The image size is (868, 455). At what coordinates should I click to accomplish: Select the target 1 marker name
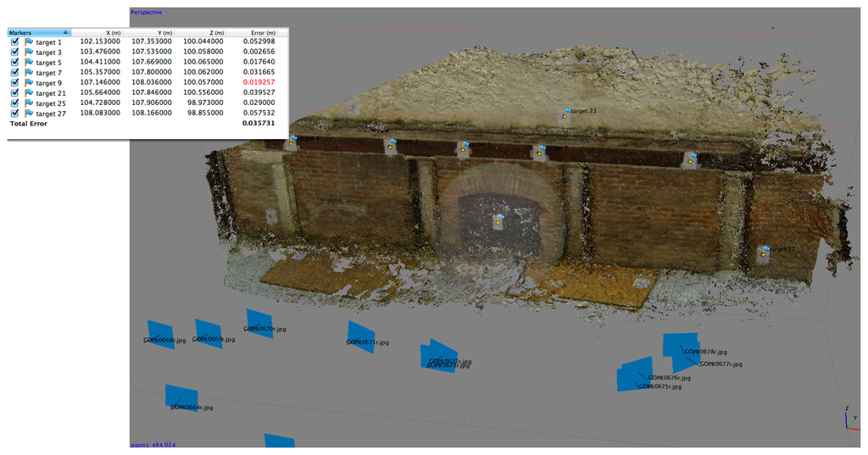pos(48,42)
